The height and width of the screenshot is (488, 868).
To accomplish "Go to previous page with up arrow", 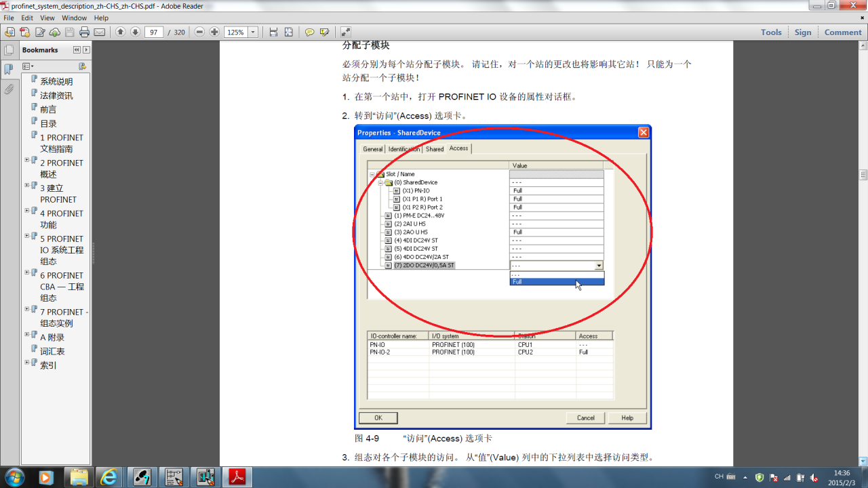I will pyautogui.click(x=120, y=32).
